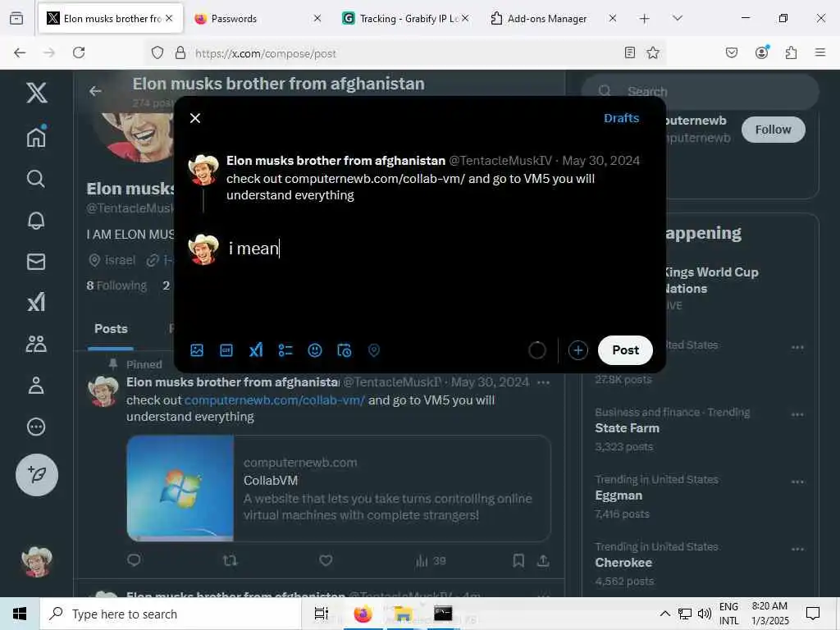Bookmark this page with star icon

(x=653, y=52)
